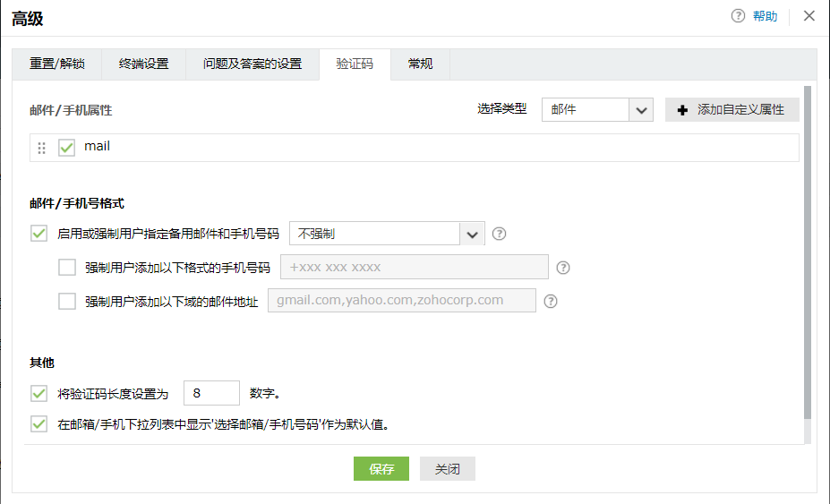
Task: Switch to the 常规 tab
Action: (x=420, y=64)
